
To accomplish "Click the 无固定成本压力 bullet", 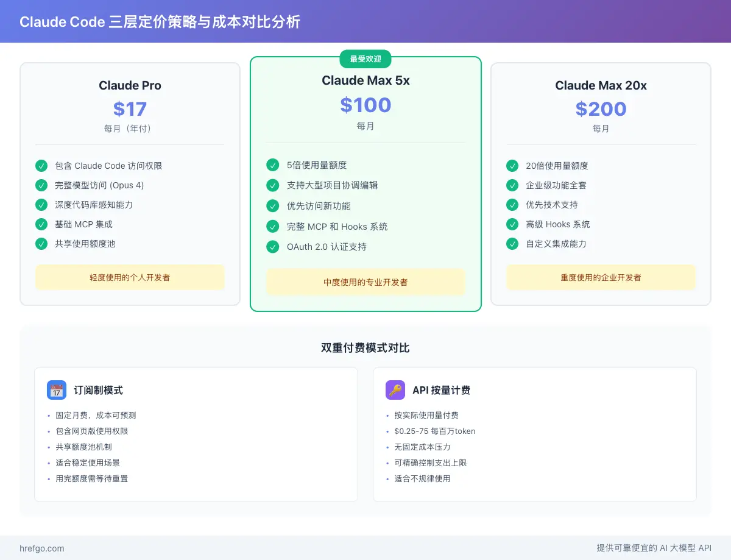I will coord(422,447).
